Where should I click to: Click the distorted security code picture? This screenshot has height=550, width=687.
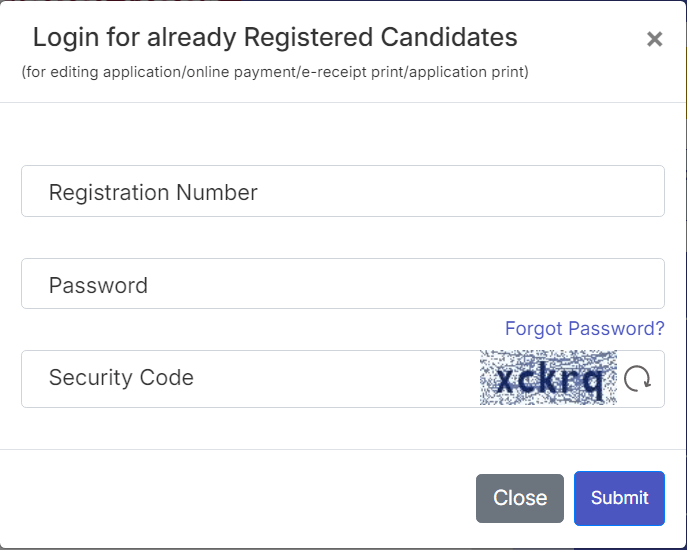(548, 378)
